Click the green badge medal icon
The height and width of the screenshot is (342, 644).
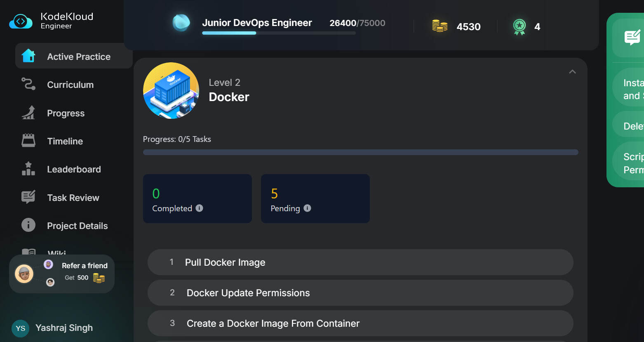click(x=519, y=27)
